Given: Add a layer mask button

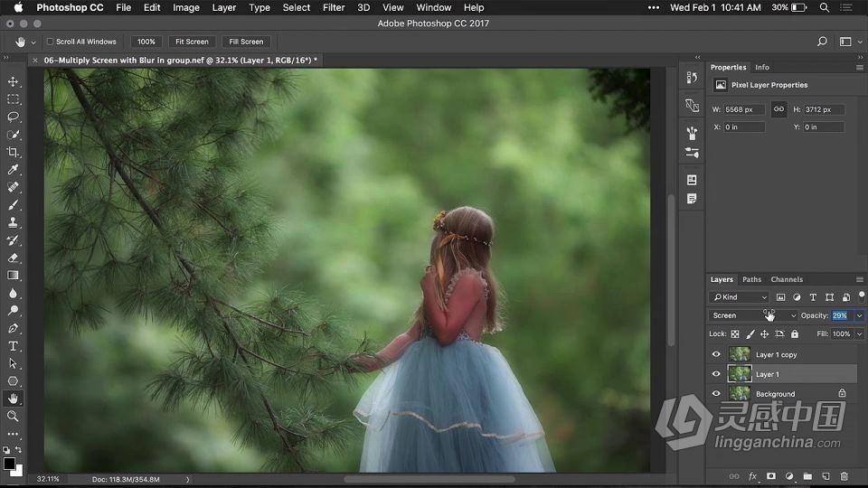Looking at the screenshot, I should [x=771, y=476].
